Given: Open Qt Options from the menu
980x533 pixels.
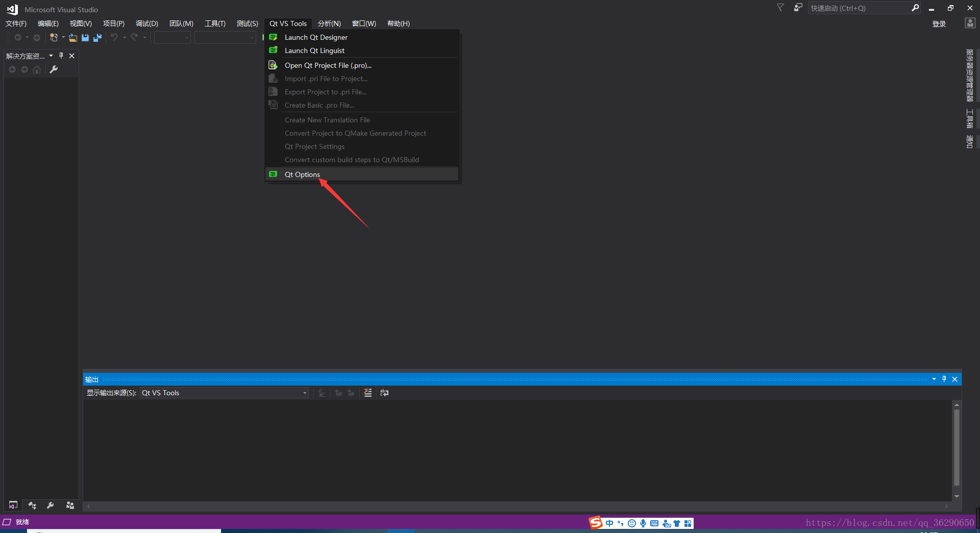Looking at the screenshot, I should pyautogui.click(x=362, y=174).
